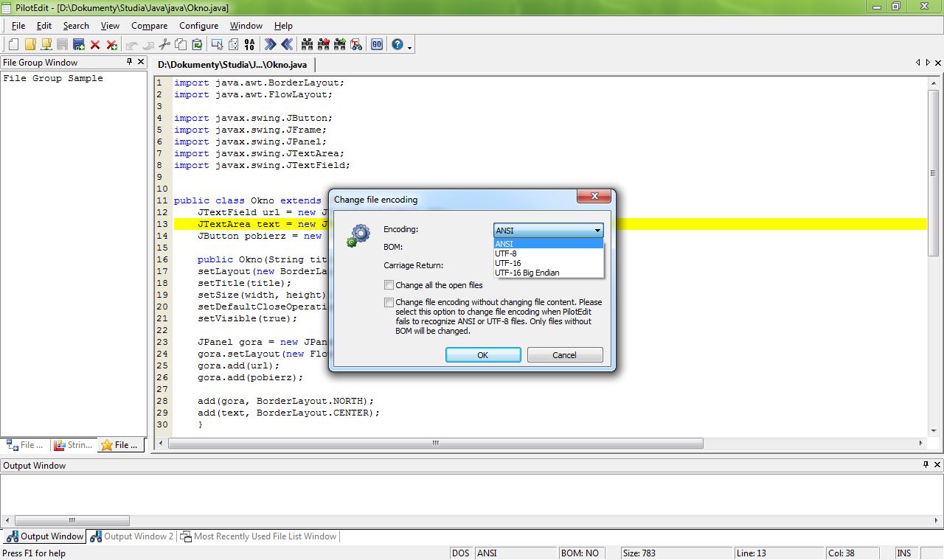Click the Paste clipboard icon
The width and height of the screenshot is (944, 560).
pos(197,44)
